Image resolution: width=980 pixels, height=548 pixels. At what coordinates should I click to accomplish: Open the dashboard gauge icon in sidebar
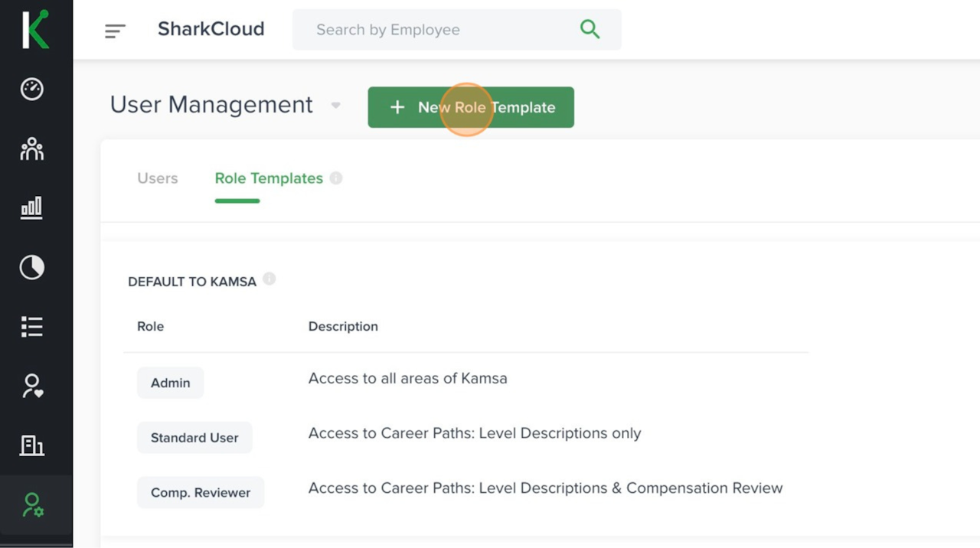click(32, 89)
